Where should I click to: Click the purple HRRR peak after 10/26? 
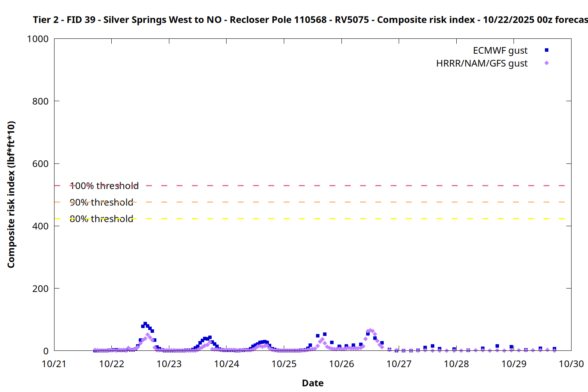[370, 331]
